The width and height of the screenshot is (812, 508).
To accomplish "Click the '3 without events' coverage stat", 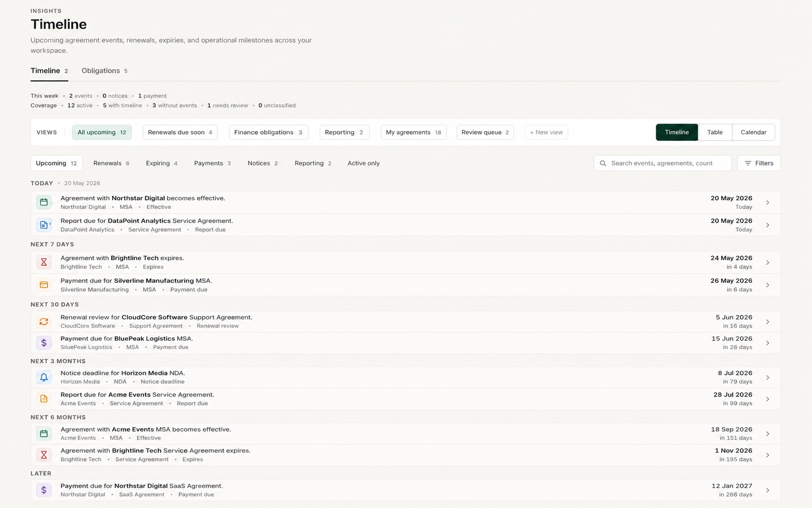I will pos(175,105).
